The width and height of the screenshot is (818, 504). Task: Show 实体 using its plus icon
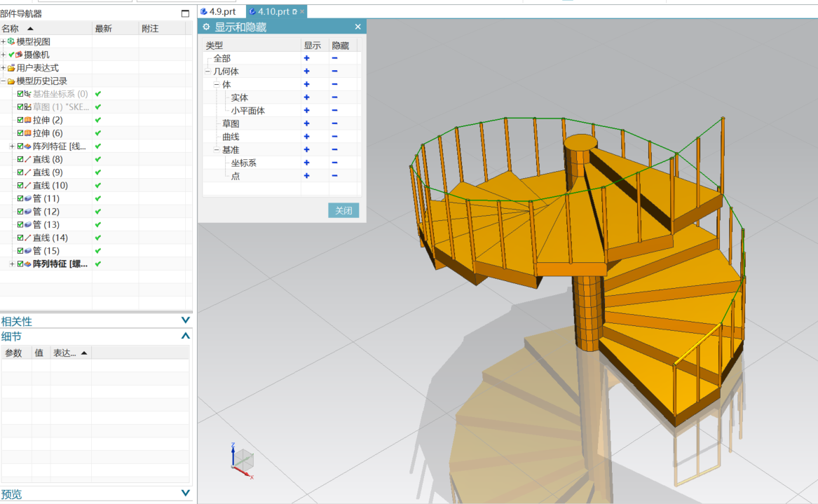click(307, 97)
